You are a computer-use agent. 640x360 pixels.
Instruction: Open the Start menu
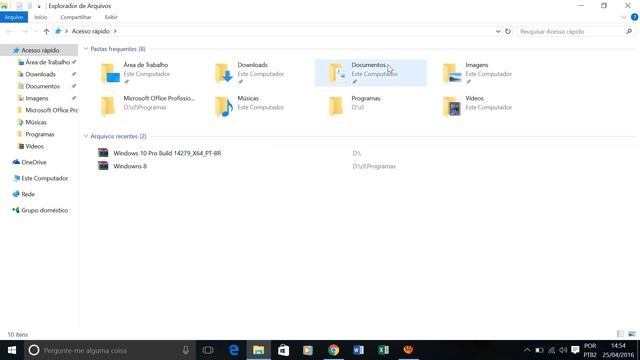pyautogui.click(x=12, y=350)
